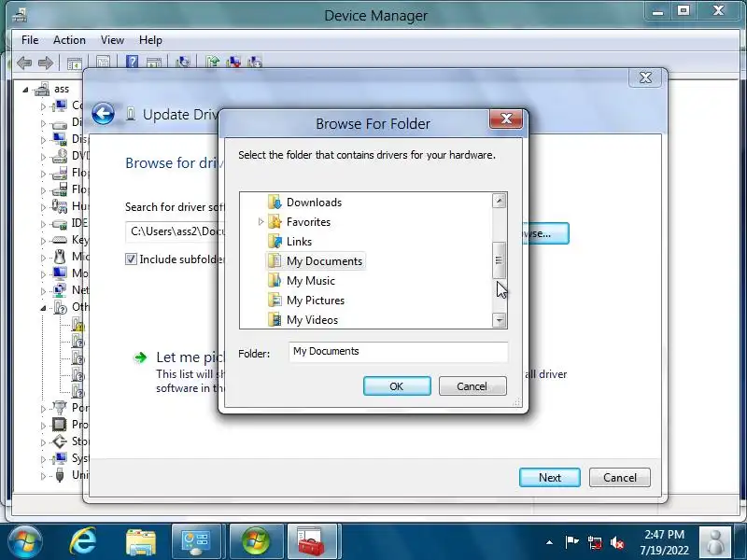Toggle the Include subfolders checkbox
The width and height of the screenshot is (747, 560).
131,259
